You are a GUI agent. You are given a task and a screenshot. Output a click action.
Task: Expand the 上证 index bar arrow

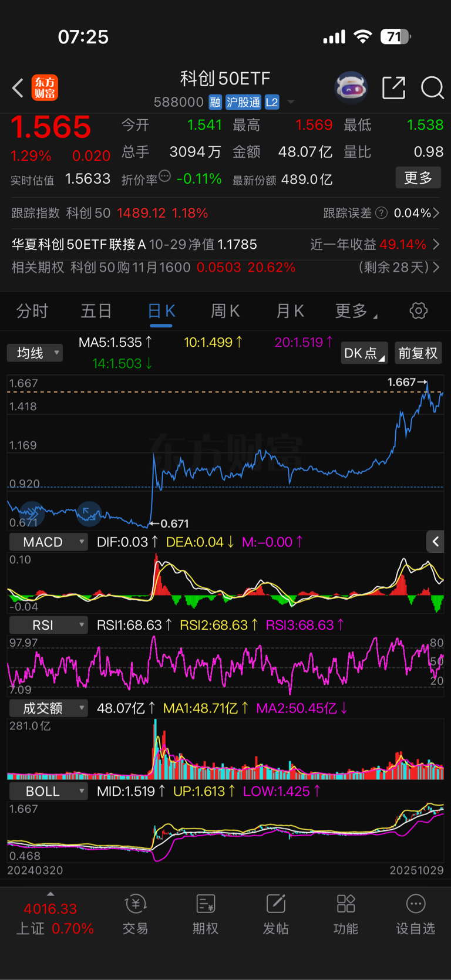51,894
